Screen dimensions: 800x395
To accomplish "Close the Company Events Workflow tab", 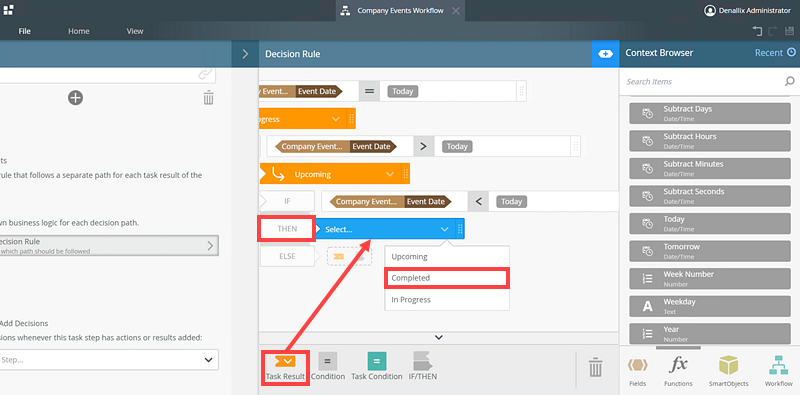I will (456, 11).
